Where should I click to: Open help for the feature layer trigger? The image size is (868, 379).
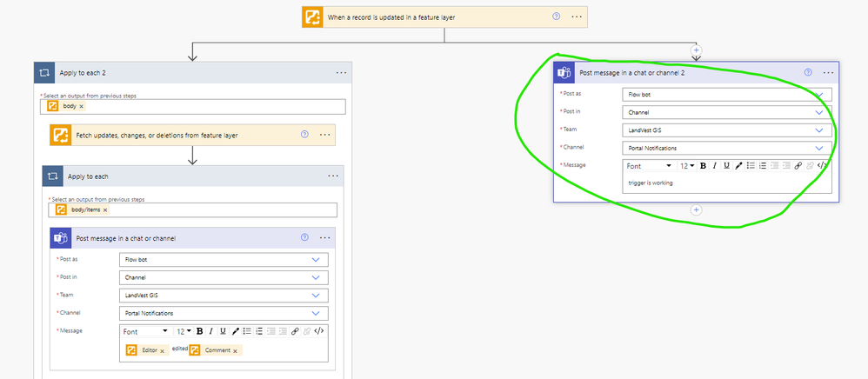[557, 17]
